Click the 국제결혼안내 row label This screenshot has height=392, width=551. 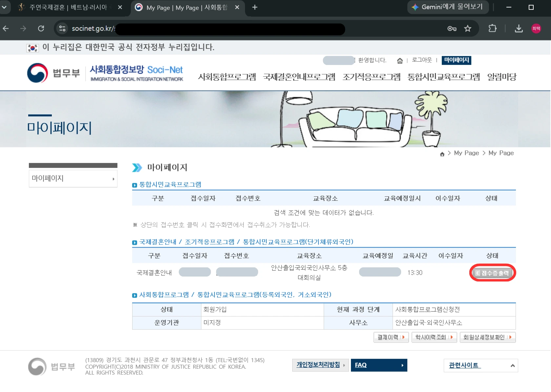click(x=154, y=273)
